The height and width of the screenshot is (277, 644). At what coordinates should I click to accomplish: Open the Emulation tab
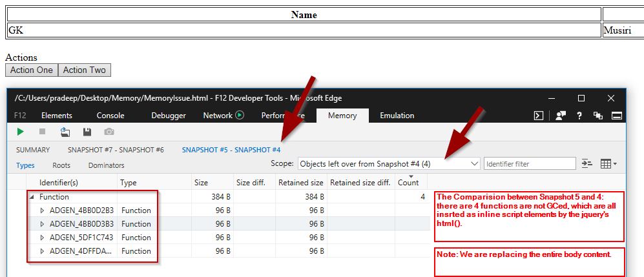(397, 116)
